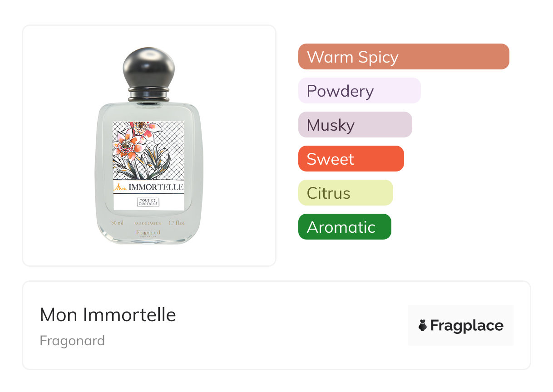Viewport: 553px width, 392px height.
Task: Click the Eau de Parfum text on bottle
Action: [x=148, y=223]
